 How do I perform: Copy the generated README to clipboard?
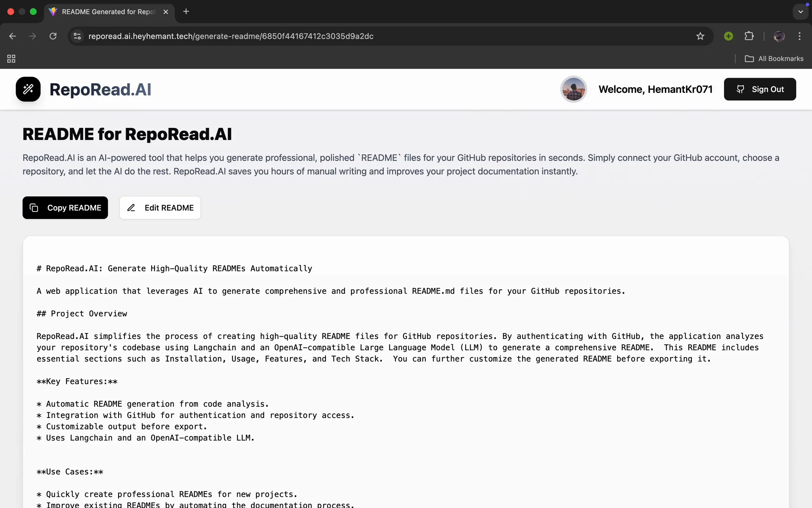(65, 208)
